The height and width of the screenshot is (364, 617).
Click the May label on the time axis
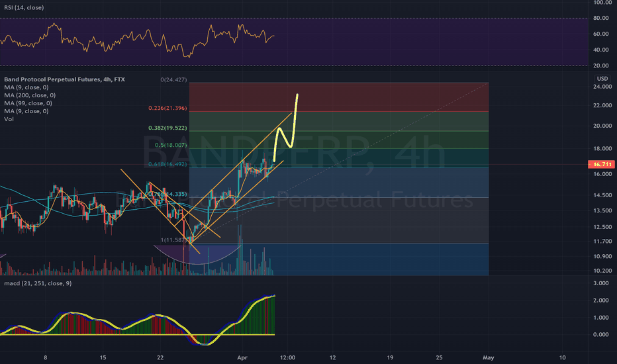pos(489,357)
